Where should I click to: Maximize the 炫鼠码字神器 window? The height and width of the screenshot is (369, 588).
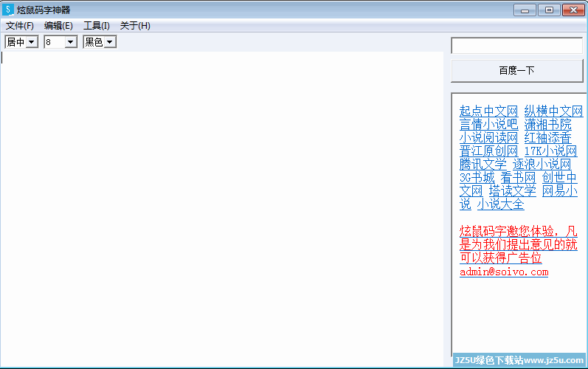click(x=549, y=10)
